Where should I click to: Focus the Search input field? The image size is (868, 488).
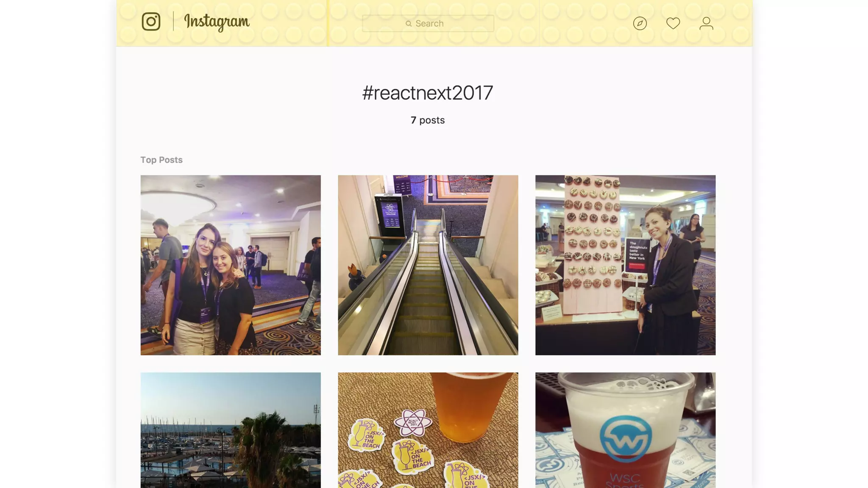(x=428, y=23)
